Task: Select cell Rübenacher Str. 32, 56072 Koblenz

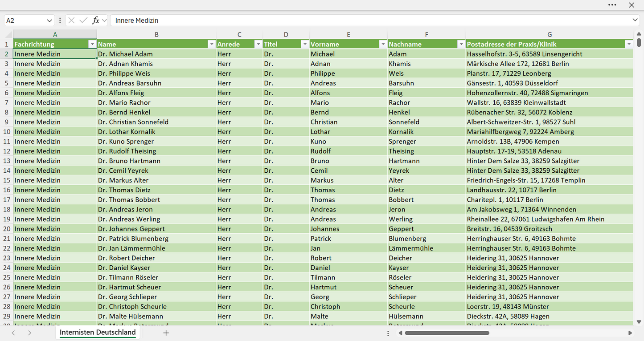Action: tap(550, 112)
